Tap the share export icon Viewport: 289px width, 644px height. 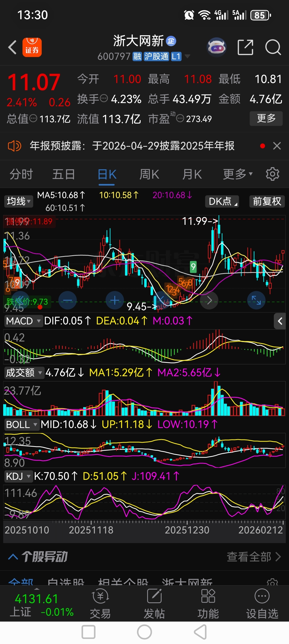pyautogui.click(x=245, y=47)
